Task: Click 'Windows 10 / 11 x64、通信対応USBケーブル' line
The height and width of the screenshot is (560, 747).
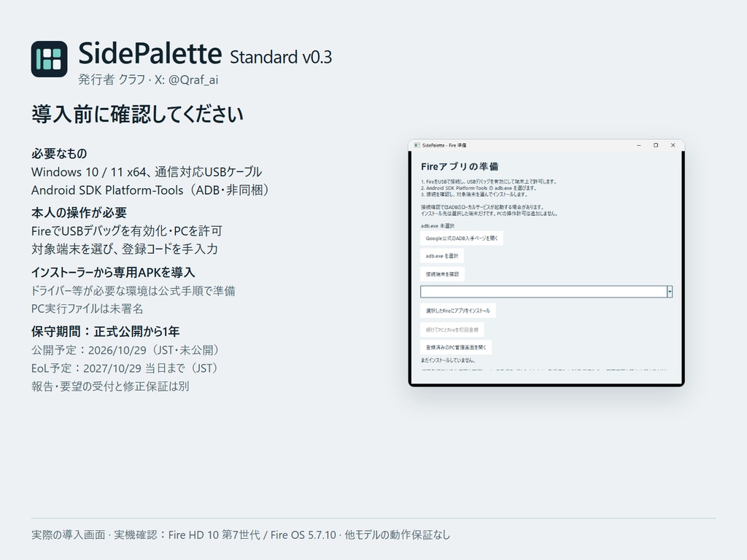Action: point(147,172)
